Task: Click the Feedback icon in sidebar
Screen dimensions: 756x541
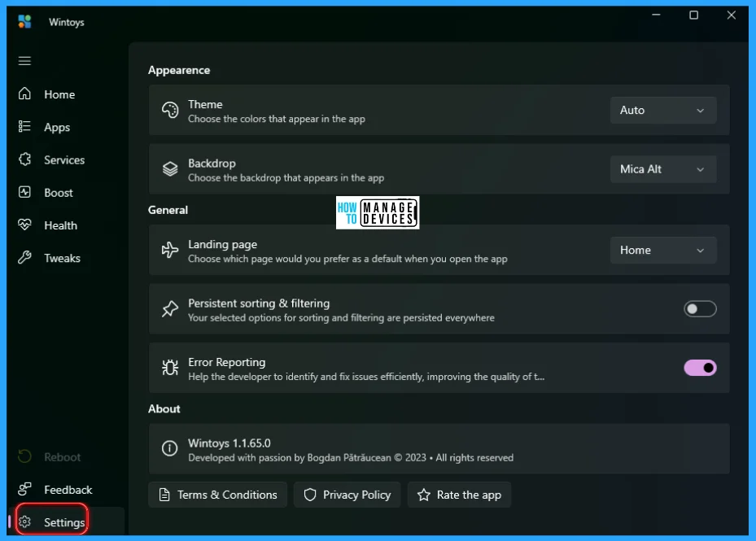Action: pos(24,489)
